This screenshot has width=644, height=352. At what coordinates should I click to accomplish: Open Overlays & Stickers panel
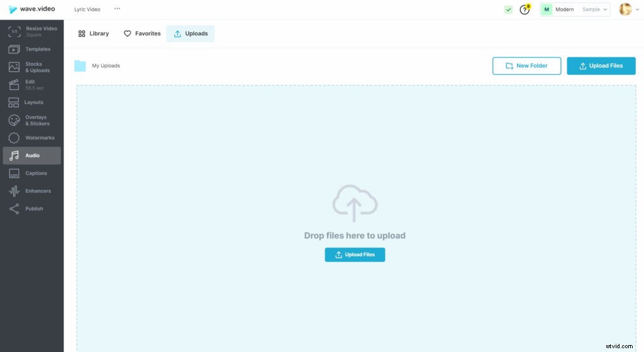(x=31, y=120)
